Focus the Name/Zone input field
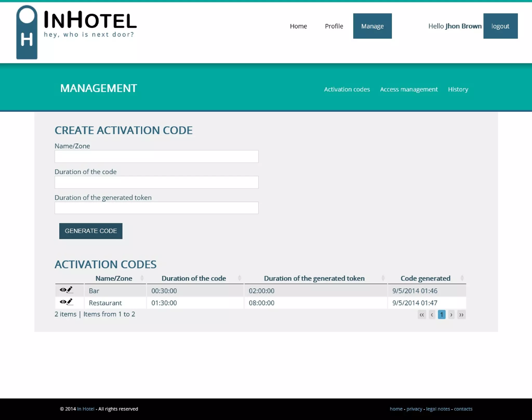 [x=156, y=156]
